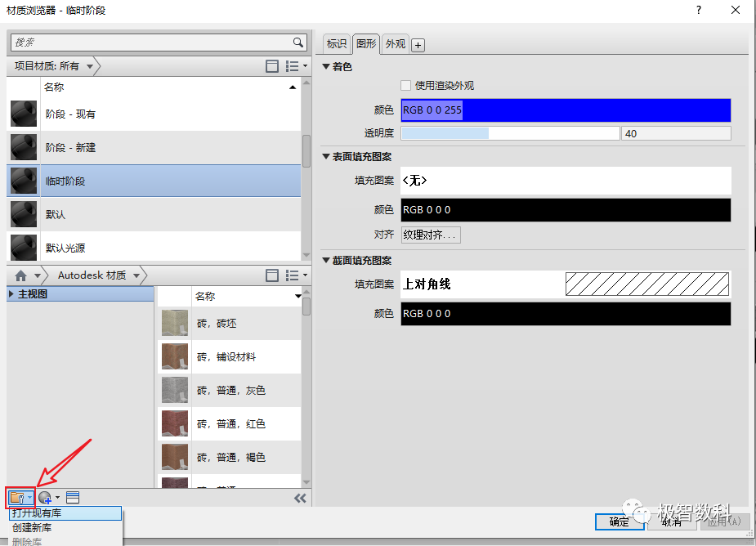
Task: Choose 砖，铺设材料 thumbnail
Action: 175,356
